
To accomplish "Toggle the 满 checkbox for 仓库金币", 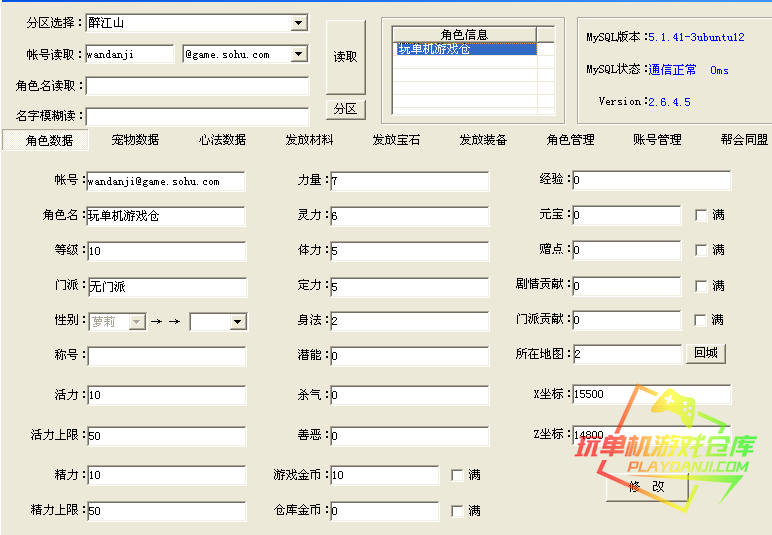I will 457,511.
